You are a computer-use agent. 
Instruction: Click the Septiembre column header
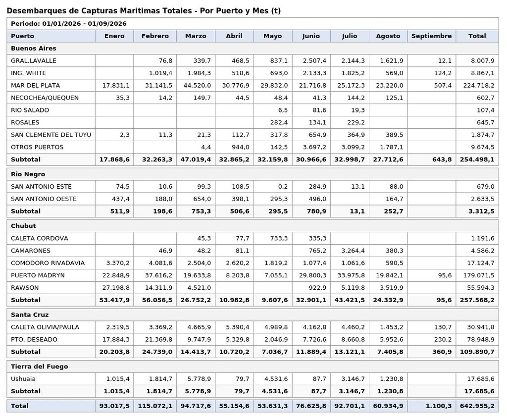pyautogui.click(x=432, y=36)
